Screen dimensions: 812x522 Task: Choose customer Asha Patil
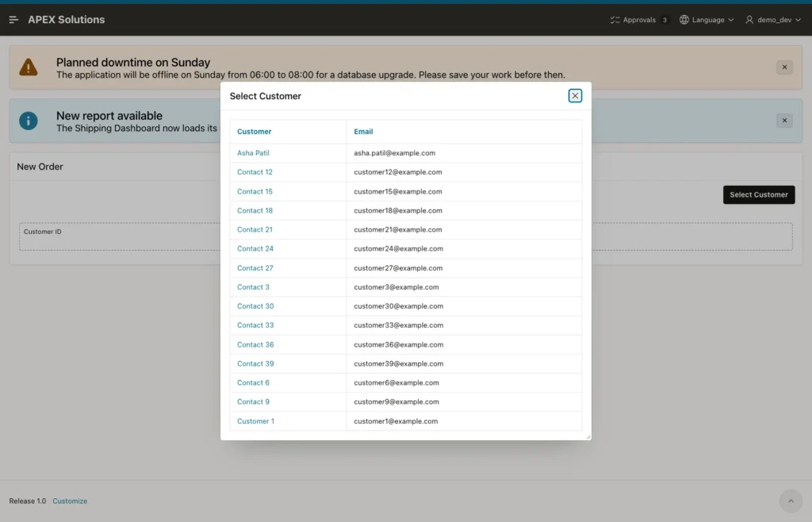pyautogui.click(x=253, y=153)
